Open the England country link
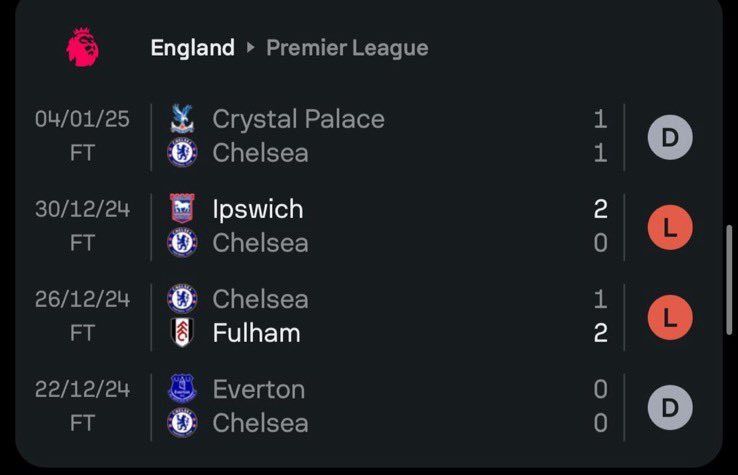738x475 pixels. [193, 48]
